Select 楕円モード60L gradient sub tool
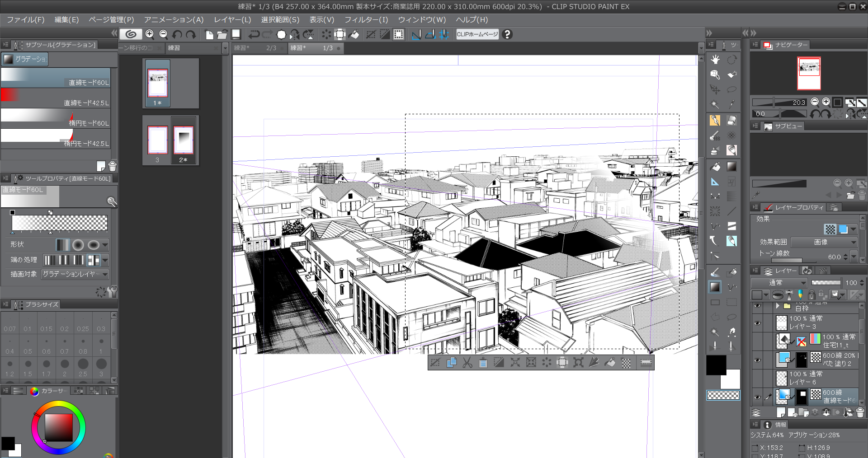This screenshot has width=868, height=458. pyautogui.click(x=55, y=118)
